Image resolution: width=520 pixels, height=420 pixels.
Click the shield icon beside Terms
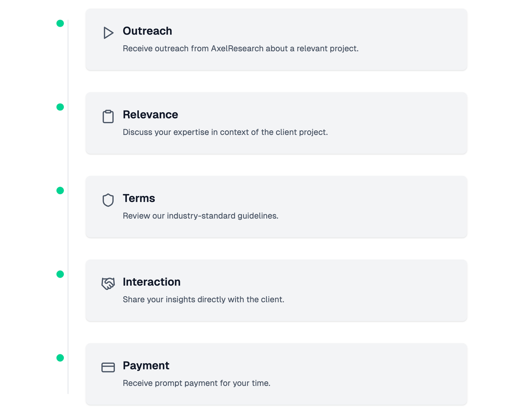pos(108,200)
